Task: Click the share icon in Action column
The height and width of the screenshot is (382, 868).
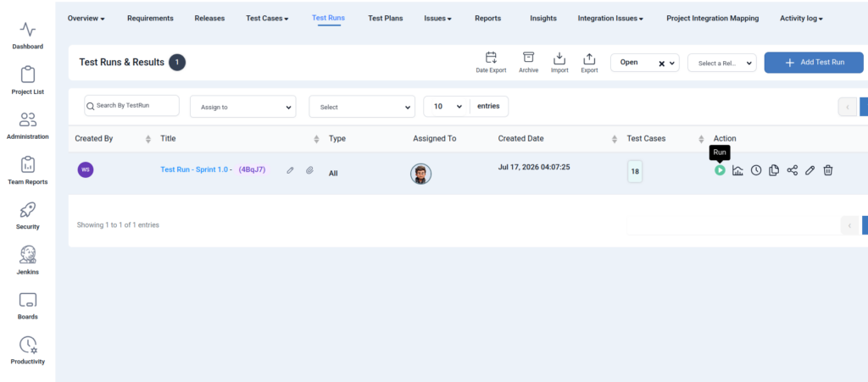Action: [793, 170]
